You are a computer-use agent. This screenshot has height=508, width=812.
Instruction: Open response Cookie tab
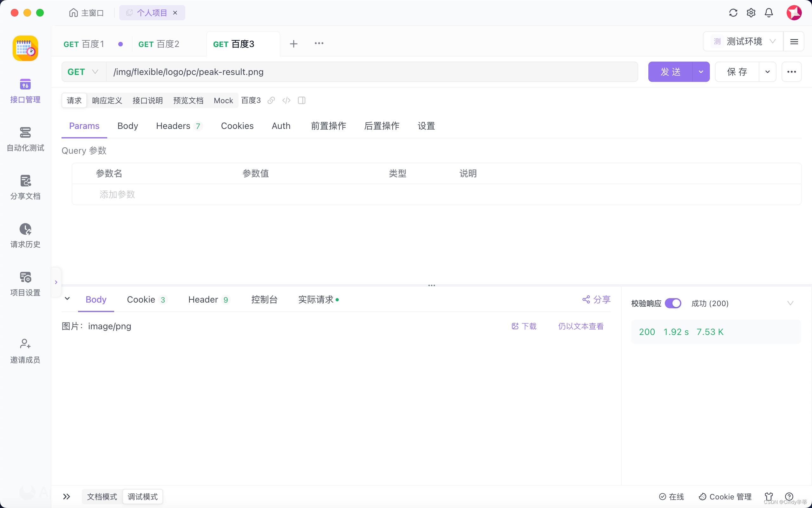pos(147,299)
